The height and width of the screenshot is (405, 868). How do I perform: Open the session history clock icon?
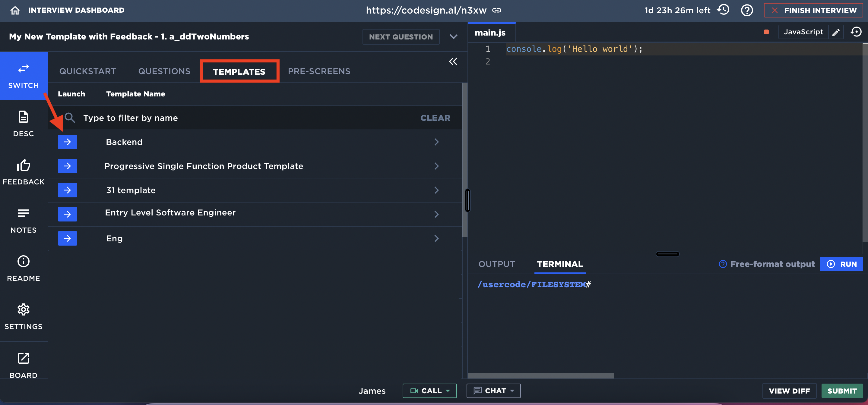(x=723, y=10)
